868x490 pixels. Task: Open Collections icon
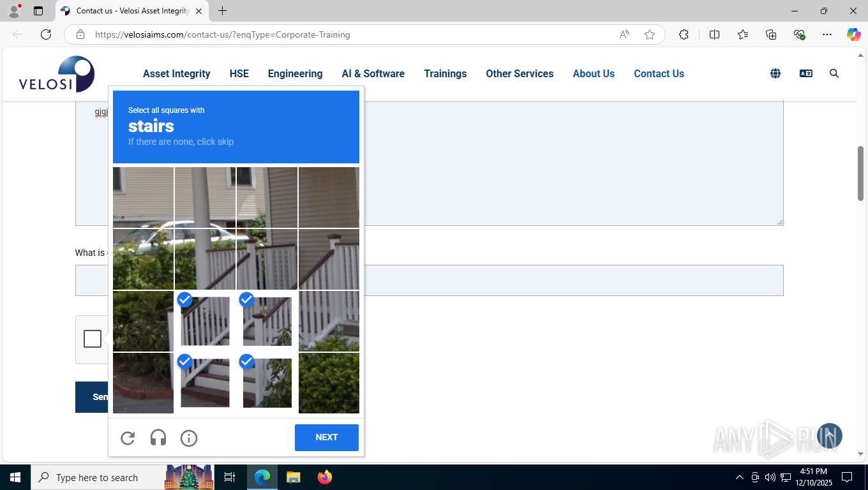click(x=771, y=34)
